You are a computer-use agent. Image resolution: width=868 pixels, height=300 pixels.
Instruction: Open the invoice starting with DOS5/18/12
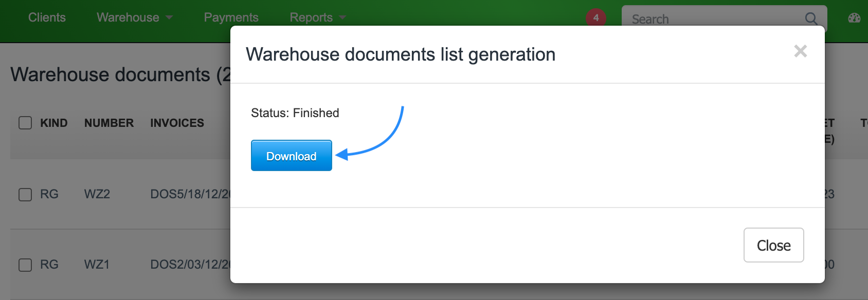point(189,194)
